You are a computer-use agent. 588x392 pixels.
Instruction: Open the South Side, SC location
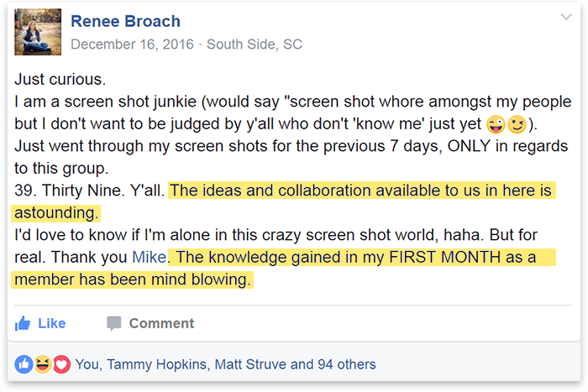(255, 44)
